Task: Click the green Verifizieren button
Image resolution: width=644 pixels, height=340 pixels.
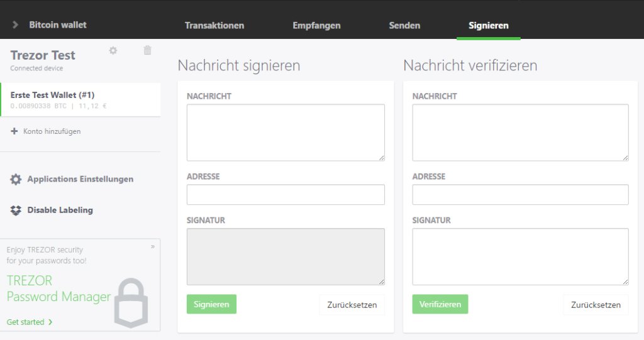Action: (x=440, y=304)
